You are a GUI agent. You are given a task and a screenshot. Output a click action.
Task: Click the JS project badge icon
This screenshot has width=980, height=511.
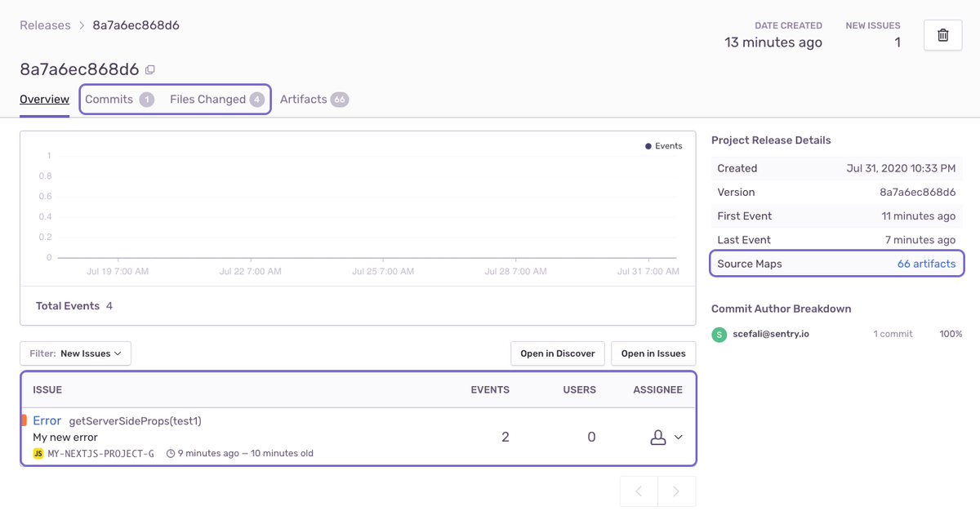pyautogui.click(x=38, y=453)
